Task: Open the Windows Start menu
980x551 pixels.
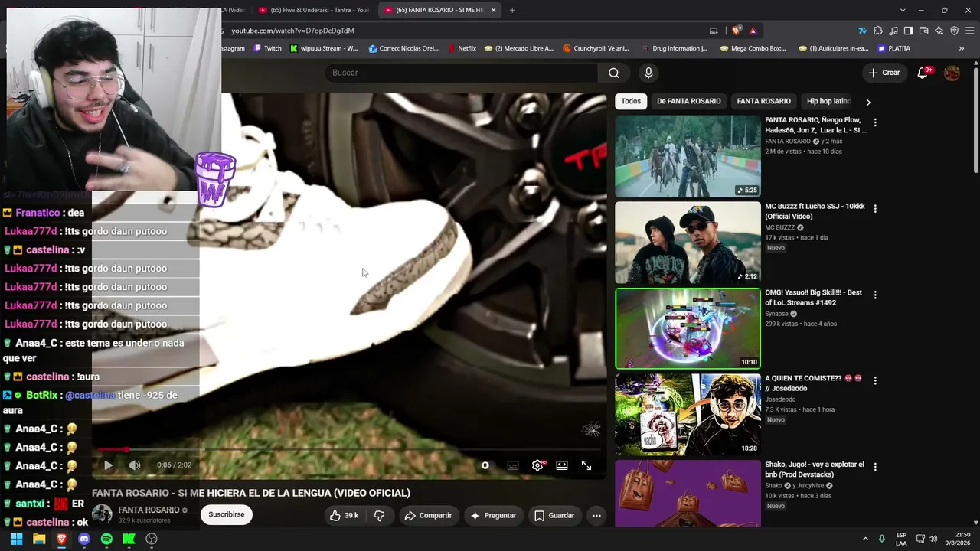Action: click(16, 539)
